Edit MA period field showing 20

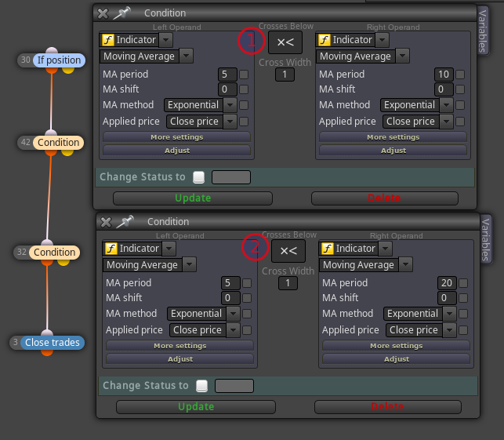(447, 283)
